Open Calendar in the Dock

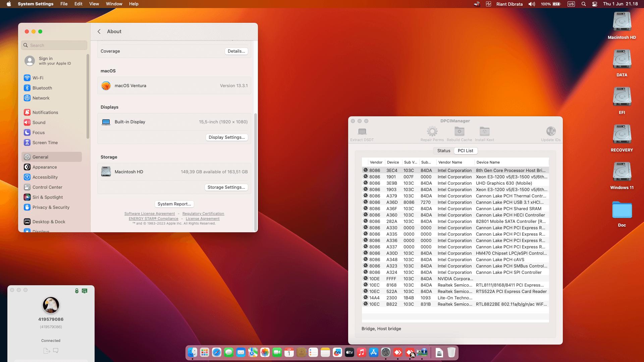289,352
